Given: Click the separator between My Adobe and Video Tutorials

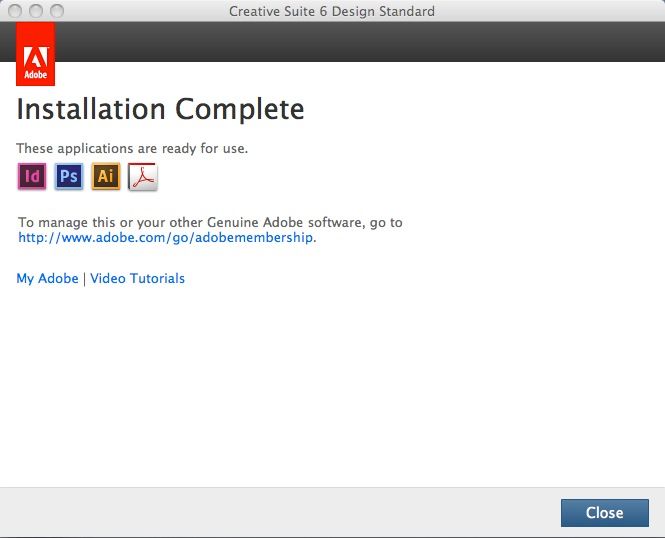Looking at the screenshot, I should pyautogui.click(x=84, y=279).
